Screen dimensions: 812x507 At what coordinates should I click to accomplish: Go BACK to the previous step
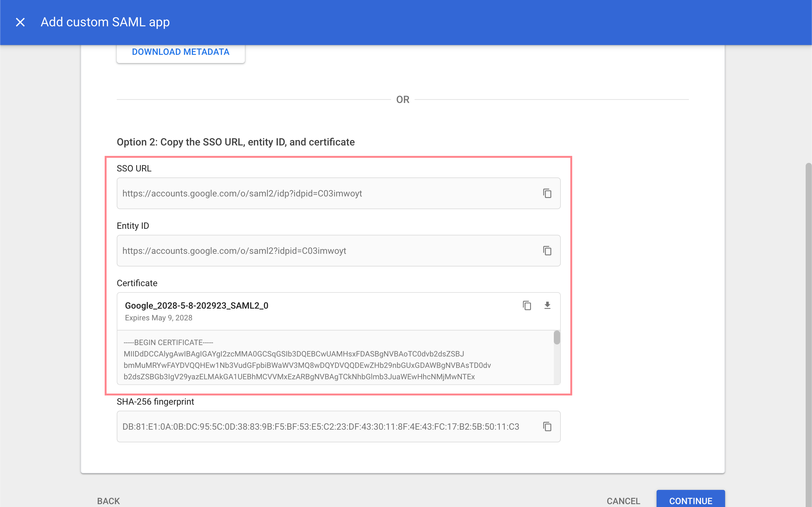[108, 501]
